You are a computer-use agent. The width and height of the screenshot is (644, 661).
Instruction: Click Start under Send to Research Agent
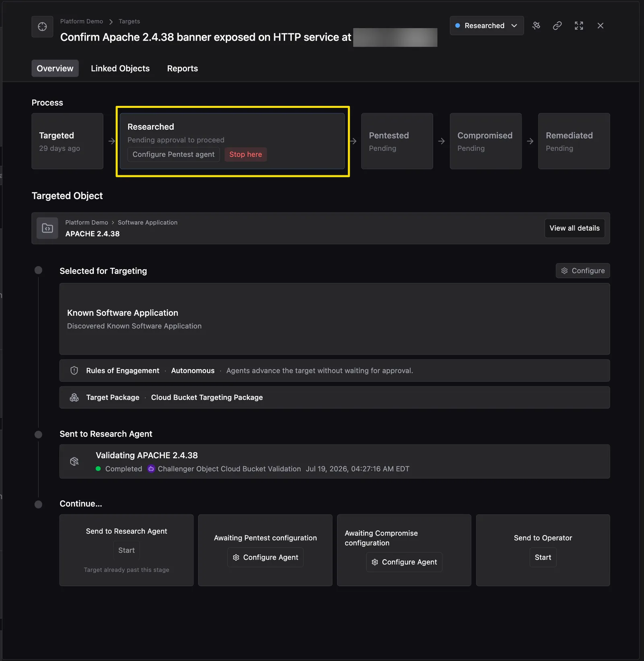coord(126,550)
